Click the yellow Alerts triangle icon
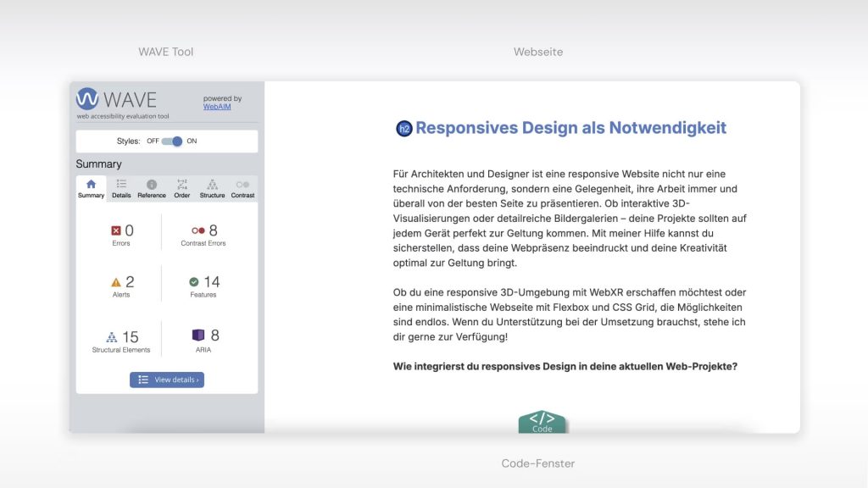The image size is (868, 488). pos(116,282)
